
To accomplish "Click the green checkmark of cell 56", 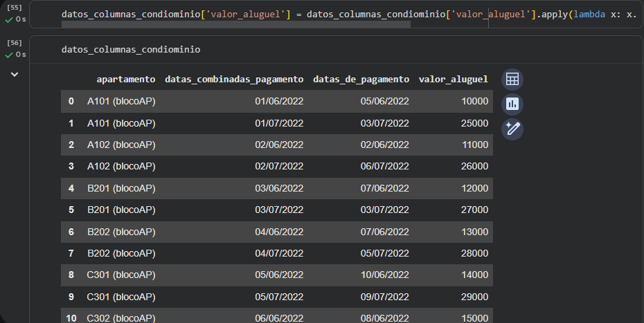I will click(9, 55).
